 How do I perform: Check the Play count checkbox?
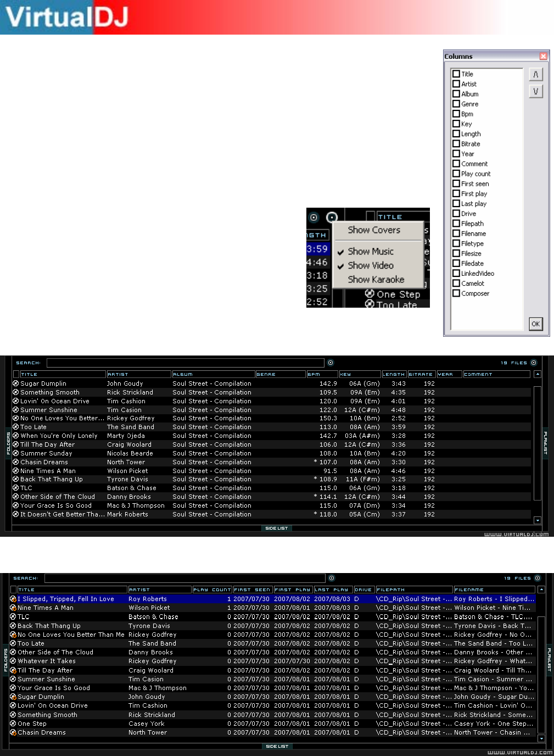pyautogui.click(x=456, y=174)
